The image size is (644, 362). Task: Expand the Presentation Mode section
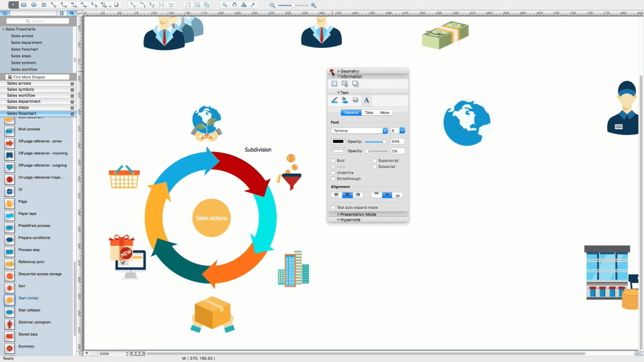click(338, 214)
